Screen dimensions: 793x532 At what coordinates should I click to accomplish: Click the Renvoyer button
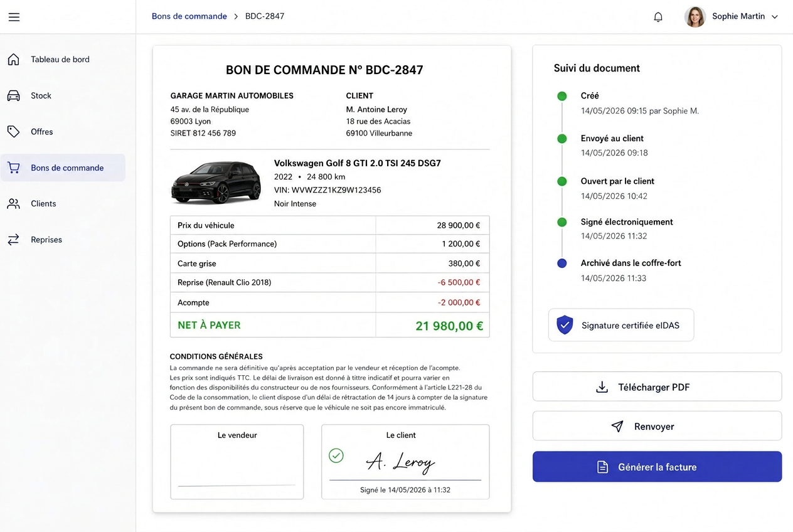[x=657, y=426]
